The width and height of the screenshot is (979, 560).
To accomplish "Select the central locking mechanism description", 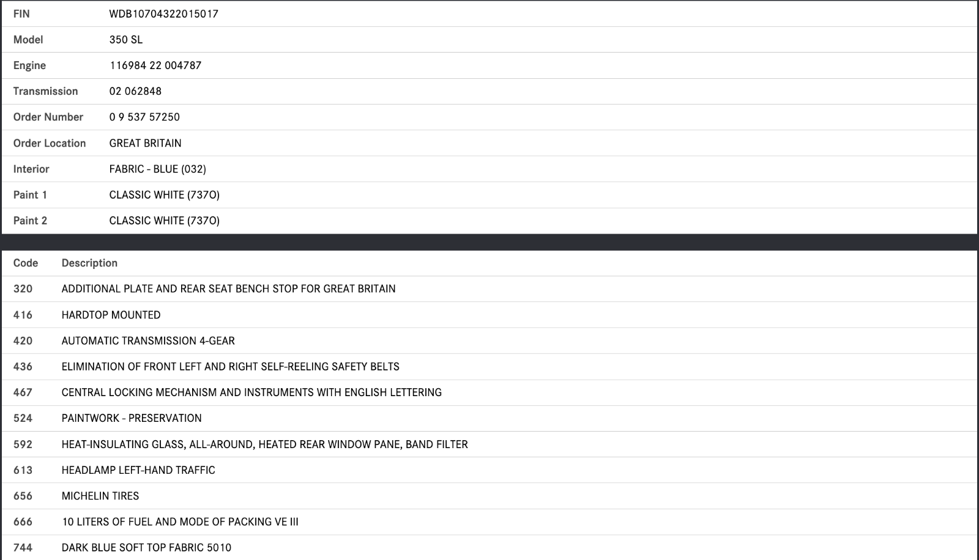I will [251, 392].
